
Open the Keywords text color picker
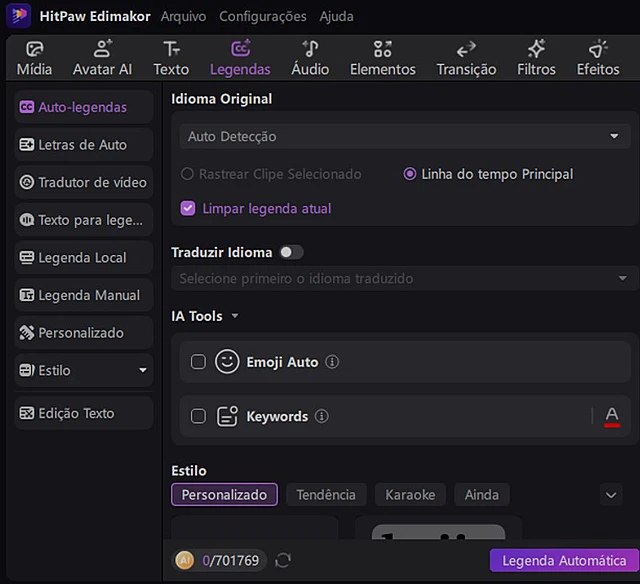pyautogui.click(x=612, y=417)
